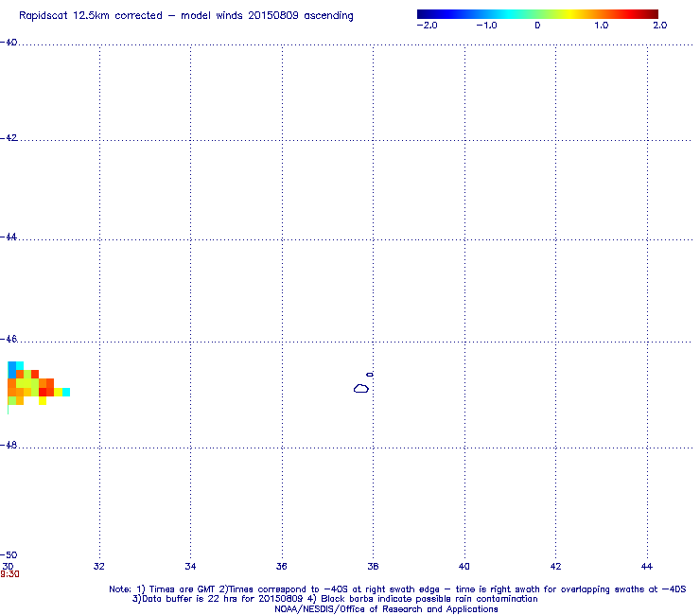Viewport: 700px width, 615px height.
Task: Click the -2.0 label on the color scale
Action: click(x=428, y=26)
